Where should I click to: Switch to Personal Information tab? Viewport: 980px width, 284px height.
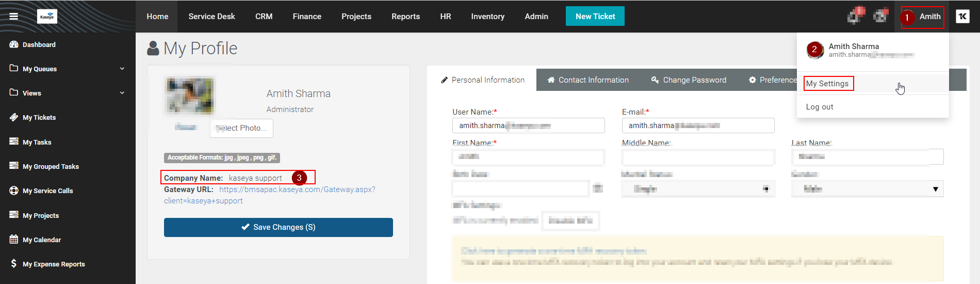tap(482, 80)
